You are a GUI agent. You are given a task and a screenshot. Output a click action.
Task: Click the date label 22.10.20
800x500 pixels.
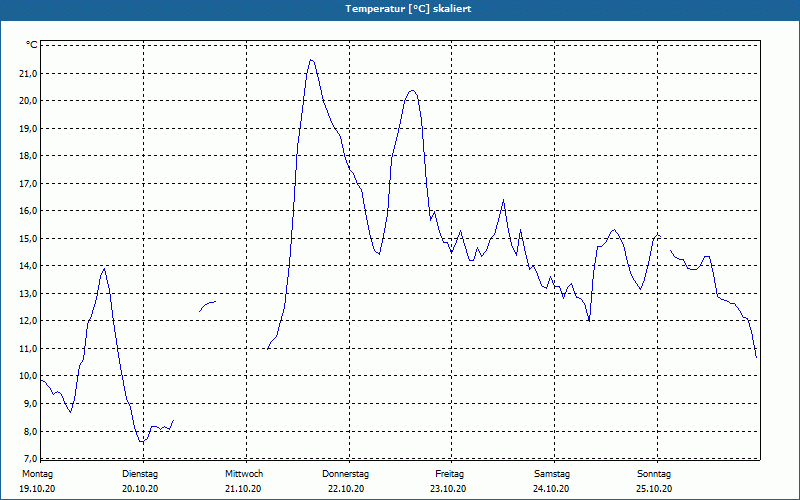(x=346, y=489)
